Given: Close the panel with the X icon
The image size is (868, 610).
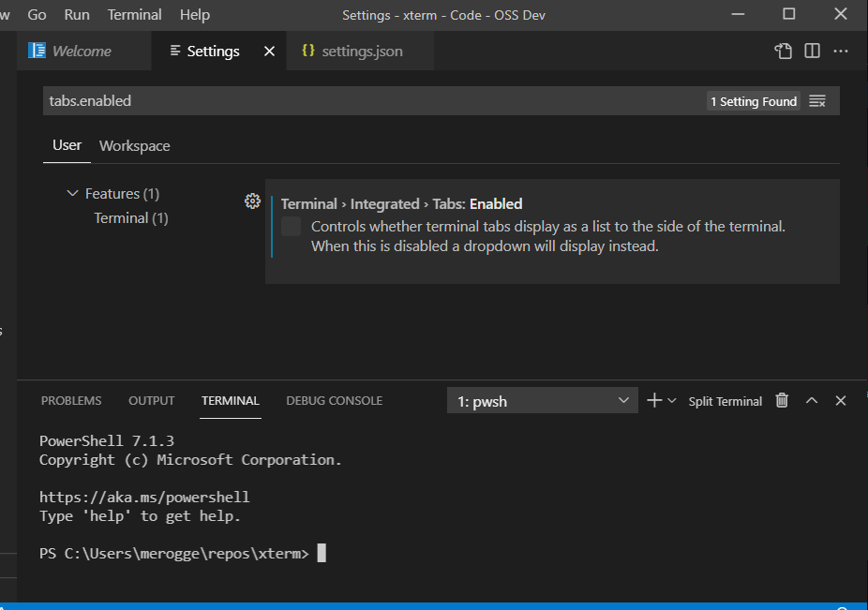Looking at the screenshot, I should click(x=840, y=400).
